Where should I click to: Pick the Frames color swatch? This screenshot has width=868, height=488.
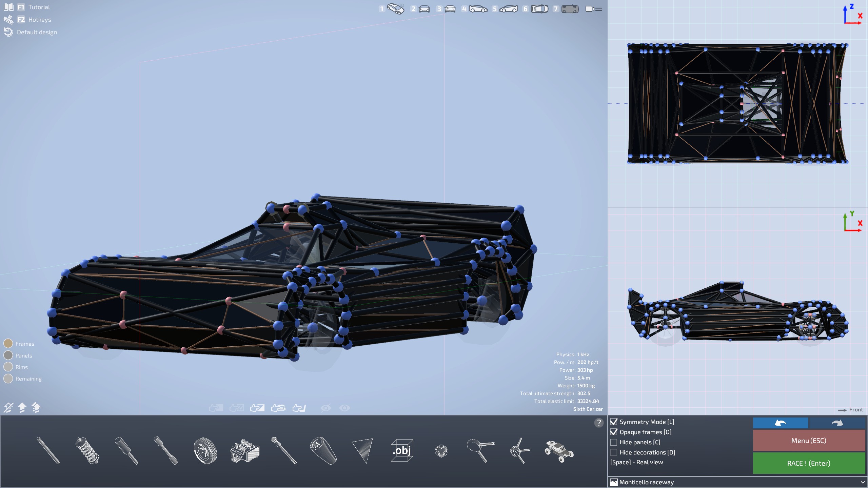pyautogui.click(x=8, y=344)
